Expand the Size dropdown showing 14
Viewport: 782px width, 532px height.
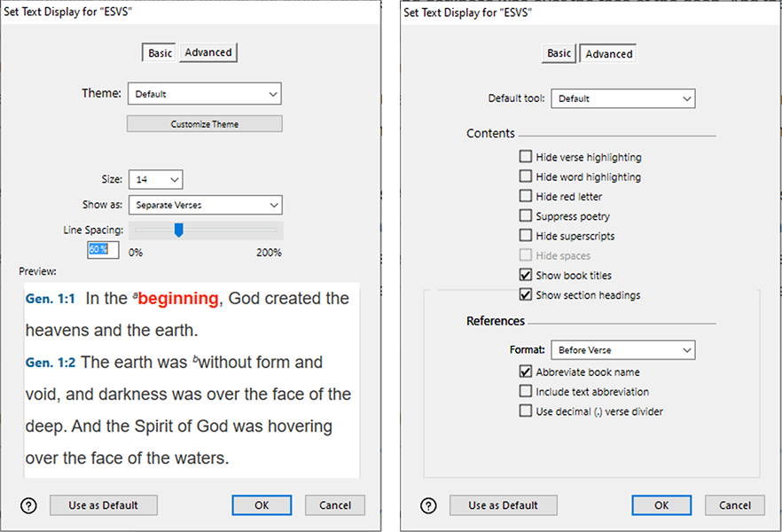coord(155,180)
